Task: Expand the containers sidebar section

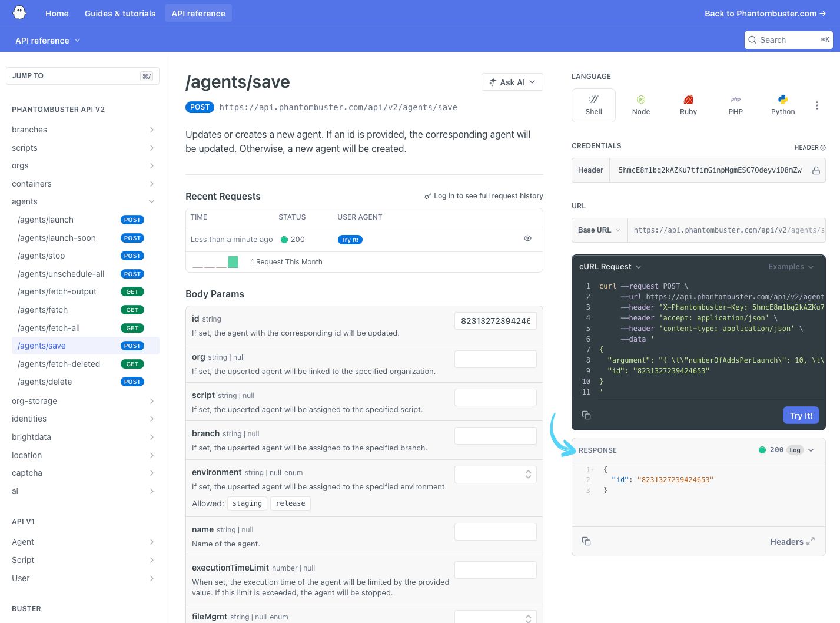Action: point(151,184)
